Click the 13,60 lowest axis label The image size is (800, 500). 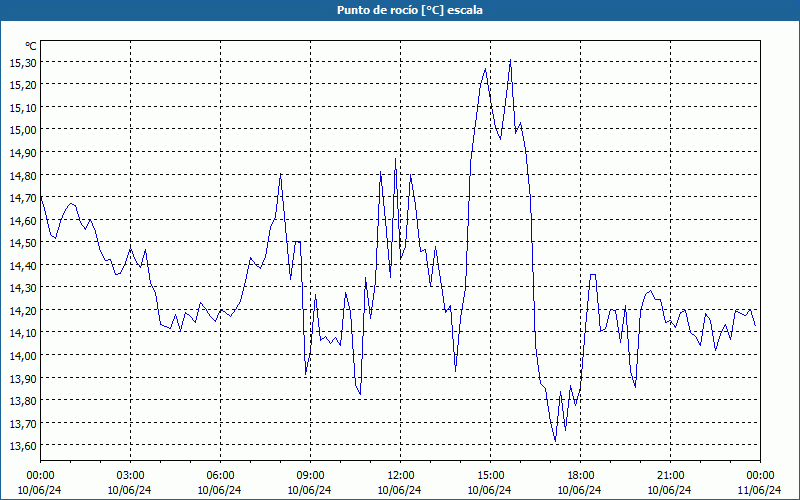[x=22, y=445]
